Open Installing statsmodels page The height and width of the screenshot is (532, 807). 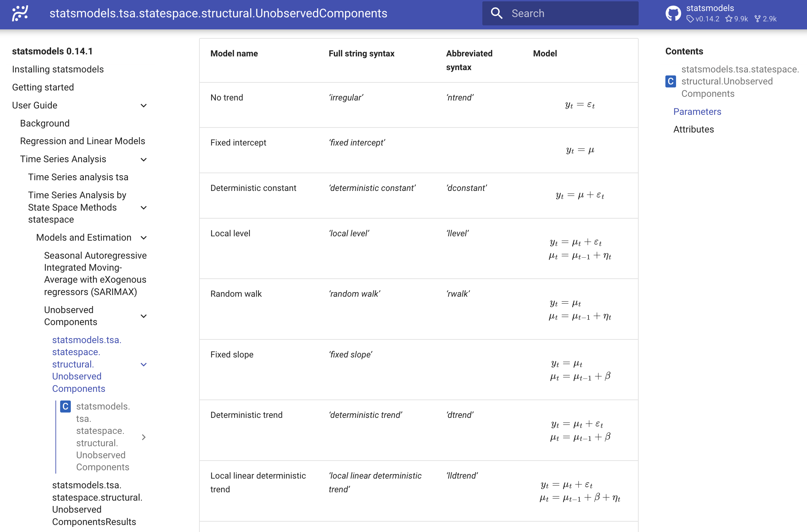point(58,69)
